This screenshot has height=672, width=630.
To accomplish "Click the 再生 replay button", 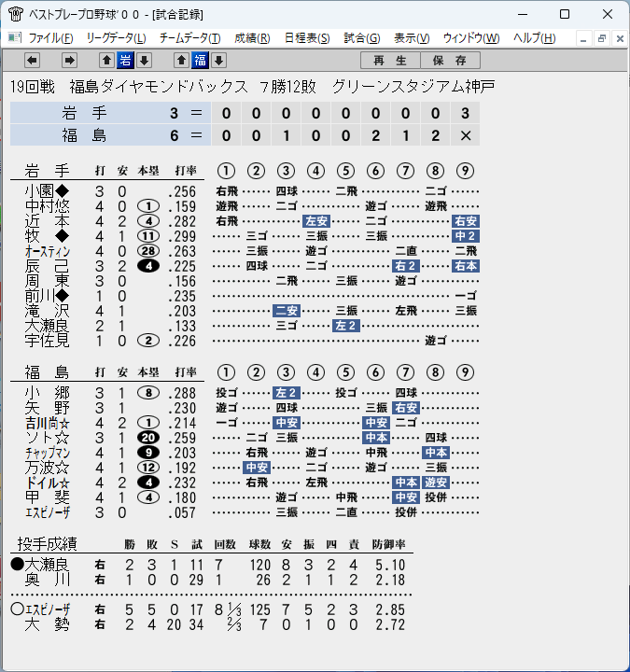I will coord(390,61).
